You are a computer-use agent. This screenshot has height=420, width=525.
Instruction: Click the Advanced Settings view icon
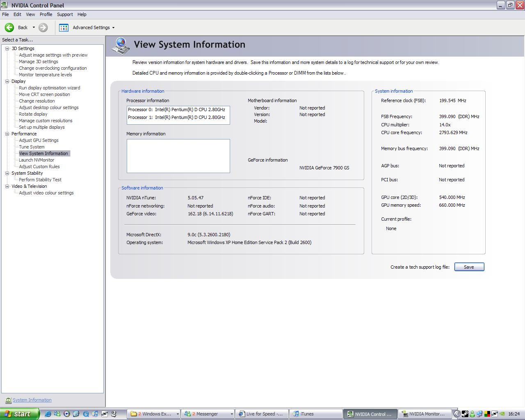(x=64, y=27)
